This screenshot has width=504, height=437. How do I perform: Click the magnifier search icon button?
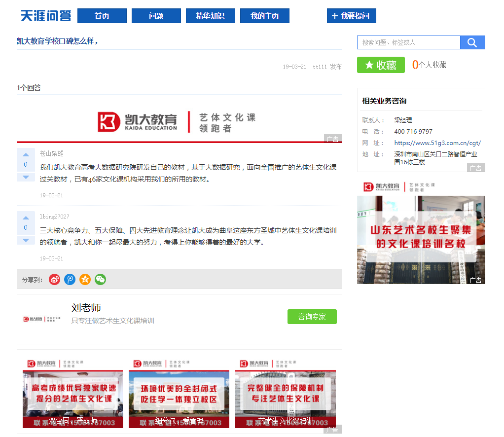tap(472, 42)
